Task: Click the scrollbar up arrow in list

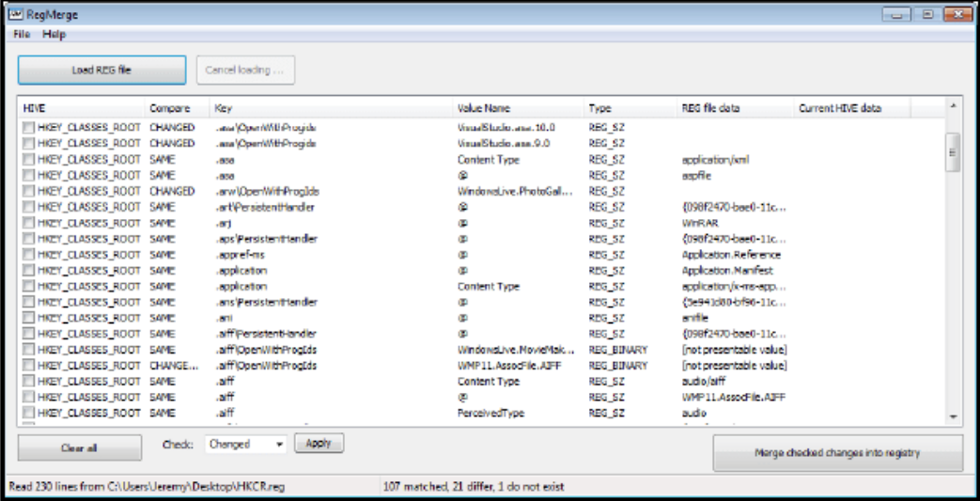Action: click(952, 107)
